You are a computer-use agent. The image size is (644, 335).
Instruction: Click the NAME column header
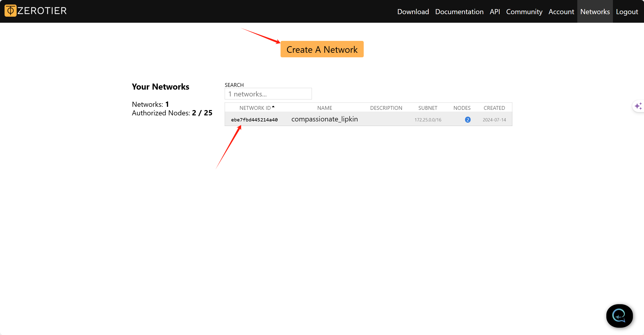(x=325, y=108)
